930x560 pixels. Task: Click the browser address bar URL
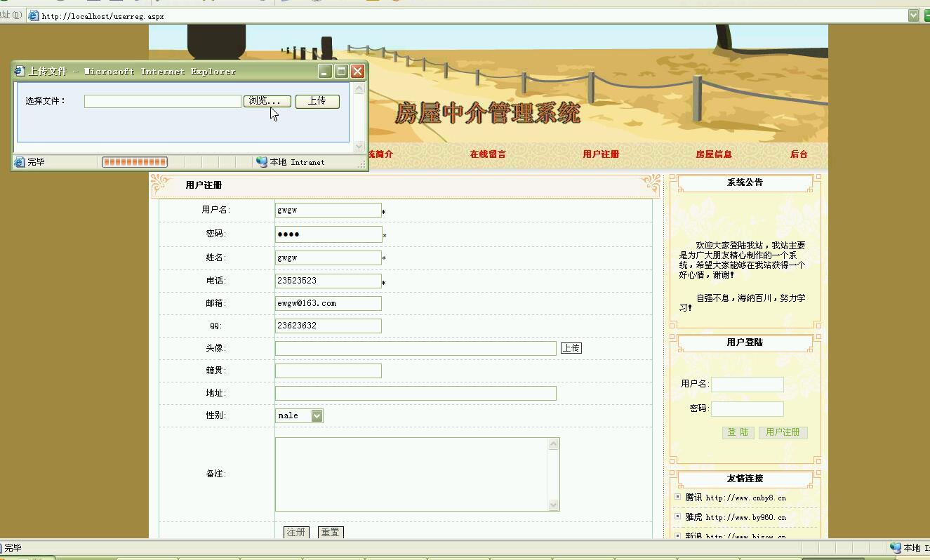coord(102,16)
